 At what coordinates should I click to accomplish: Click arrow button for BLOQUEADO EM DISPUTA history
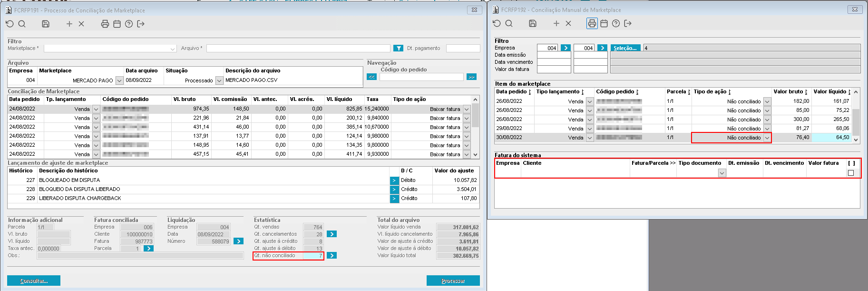tap(394, 181)
